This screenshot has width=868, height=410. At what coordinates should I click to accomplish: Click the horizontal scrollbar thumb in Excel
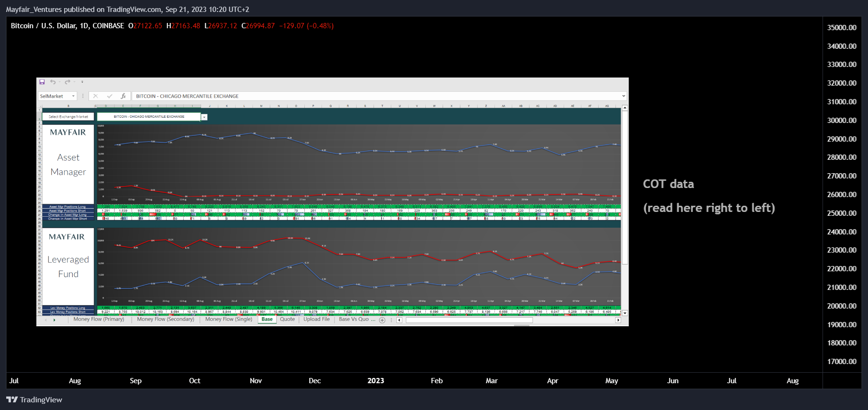[469, 320]
